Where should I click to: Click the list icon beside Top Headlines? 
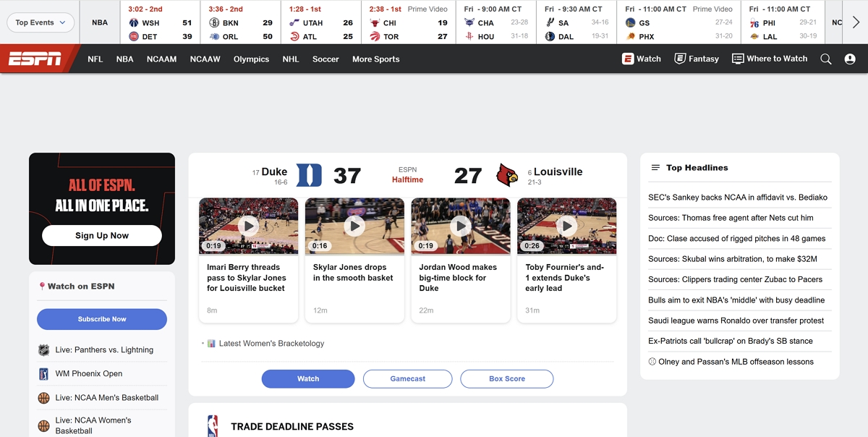click(x=655, y=167)
